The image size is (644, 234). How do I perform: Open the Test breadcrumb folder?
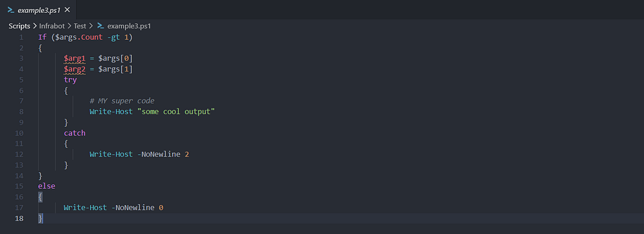pyautogui.click(x=80, y=26)
